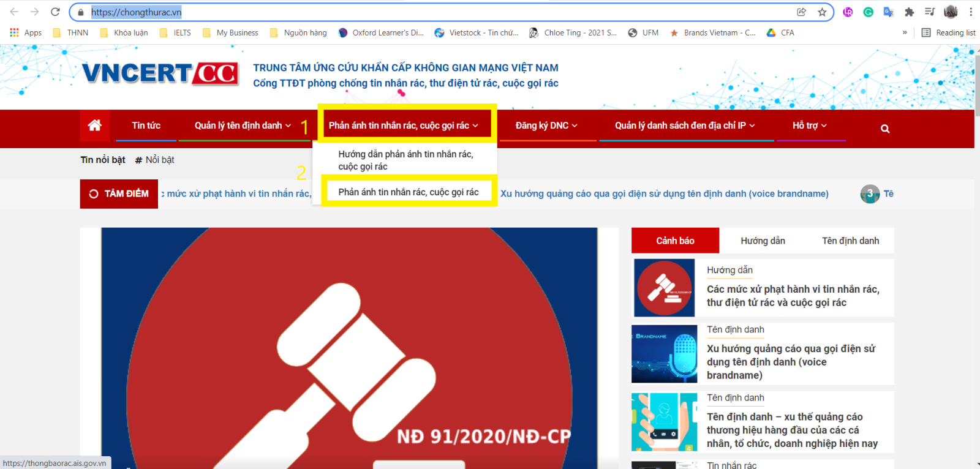This screenshot has height=469, width=980.
Task: Open the Reading list
Action: pyautogui.click(x=949, y=32)
